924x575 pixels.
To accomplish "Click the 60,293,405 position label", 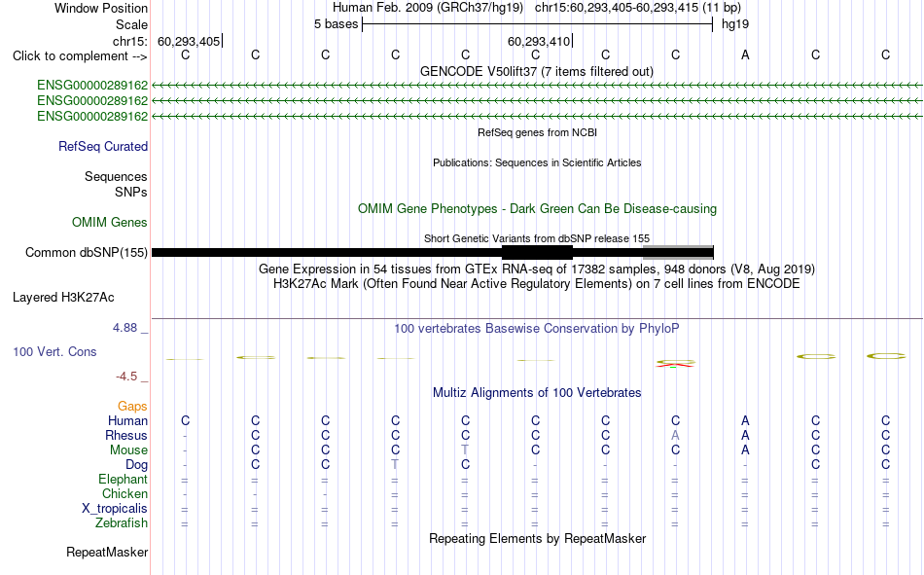I will 189,41.
